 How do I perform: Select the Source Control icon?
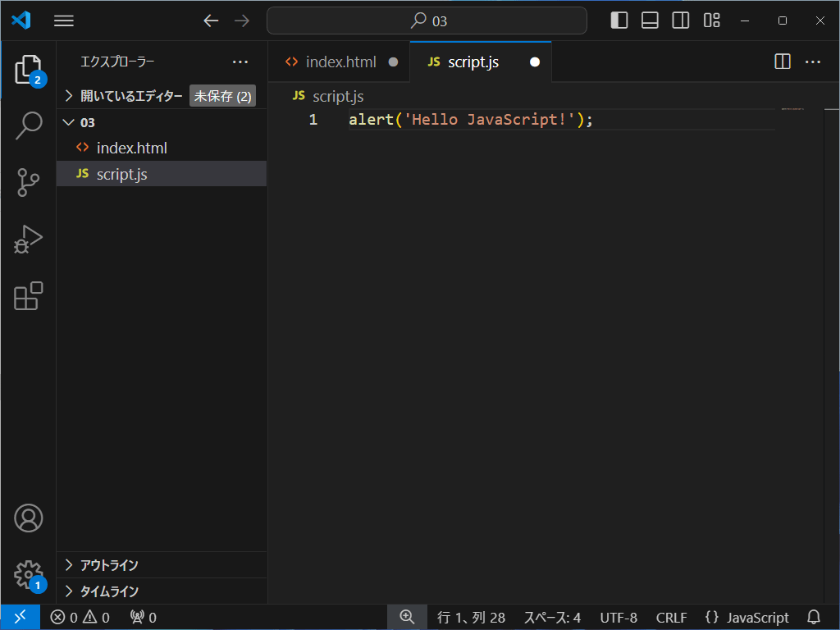click(x=29, y=182)
